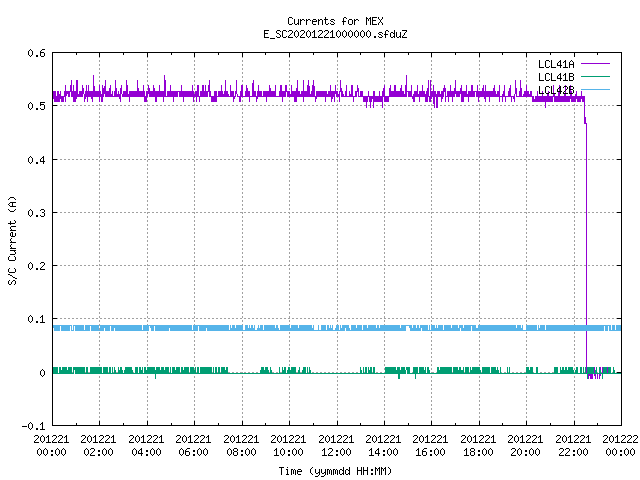Screen dimensions: 640x480
Task: Click the x-axis tick "201221 06:00"
Action: [x=193, y=446]
